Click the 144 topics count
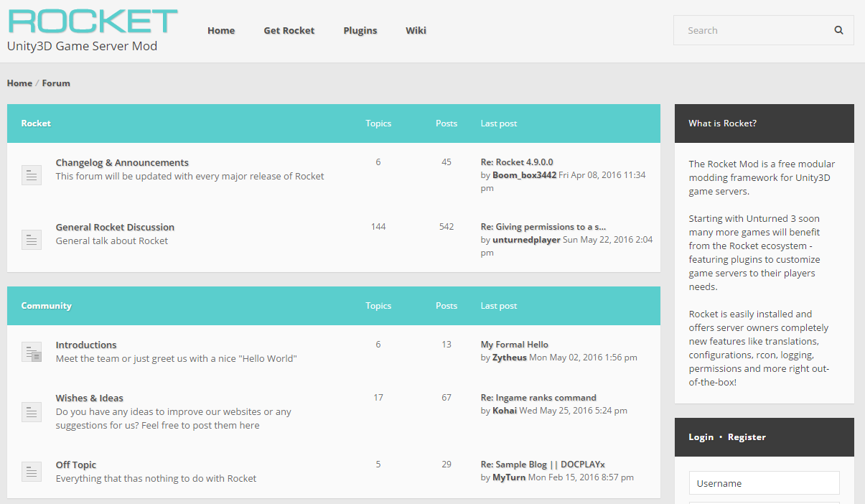 [x=378, y=227]
